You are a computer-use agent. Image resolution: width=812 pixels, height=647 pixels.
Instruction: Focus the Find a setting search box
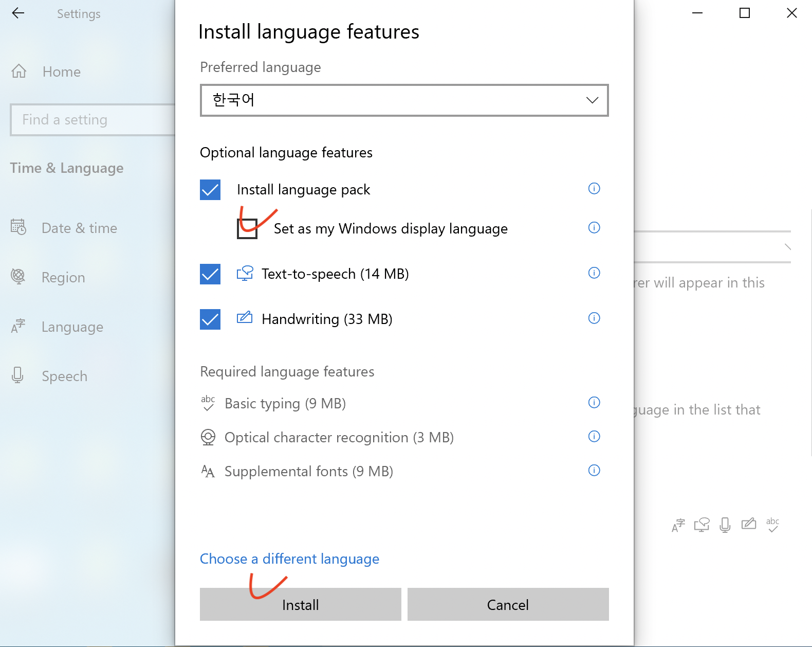(93, 120)
